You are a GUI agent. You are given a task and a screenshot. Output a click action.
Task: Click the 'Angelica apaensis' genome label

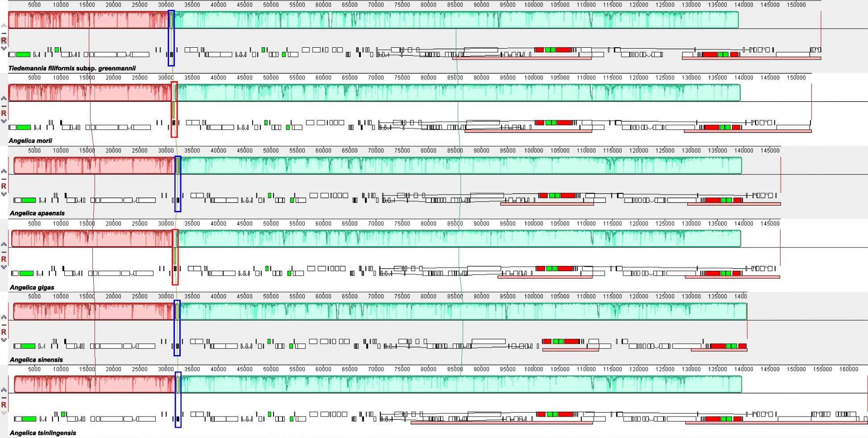click(37, 213)
